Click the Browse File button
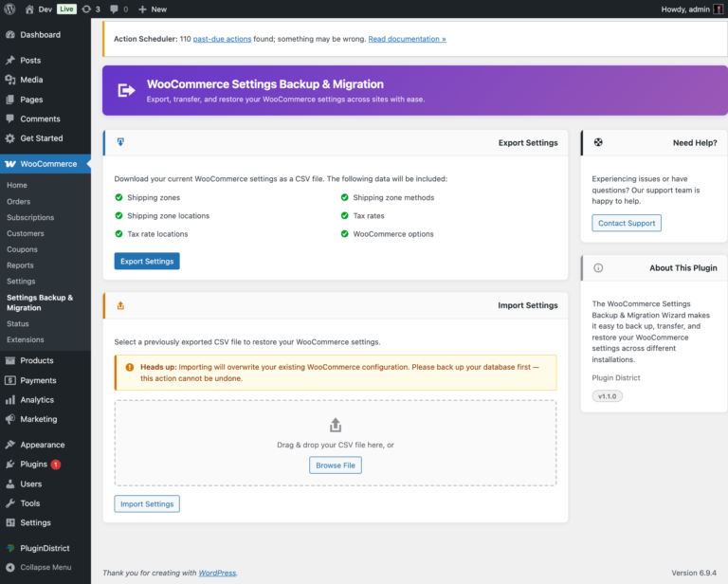728x584 pixels. 336,465
